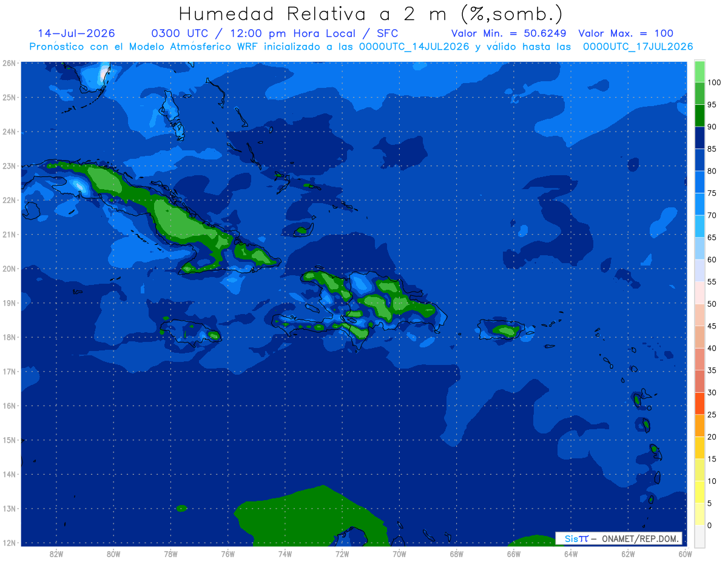The height and width of the screenshot is (562, 728).
Task: Click the legend value '100'
Action: pos(713,82)
